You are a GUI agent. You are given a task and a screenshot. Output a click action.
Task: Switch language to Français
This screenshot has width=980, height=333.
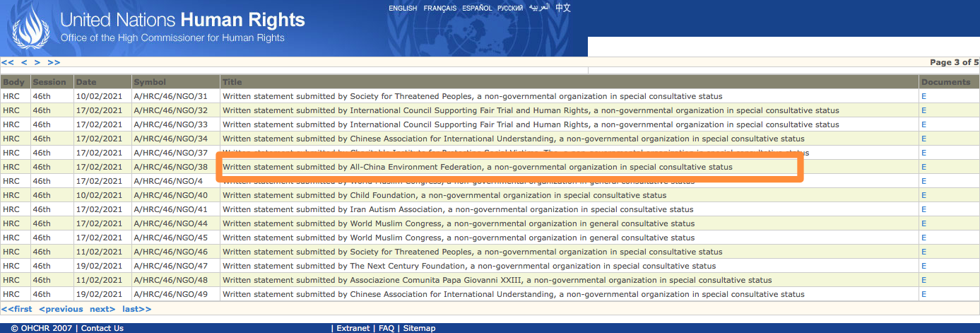click(439, 8)
